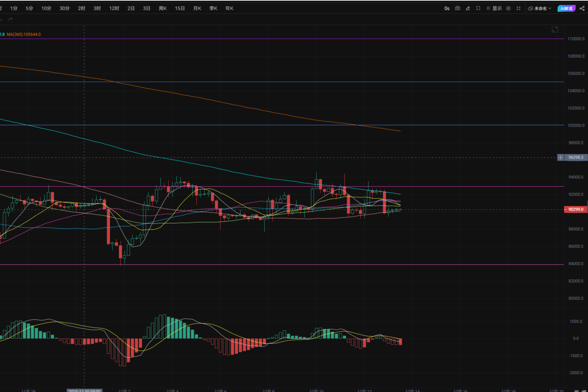588x392 pixels.
Task: Click the redo arrow below the toolbar
Action: tap(10, 19)
